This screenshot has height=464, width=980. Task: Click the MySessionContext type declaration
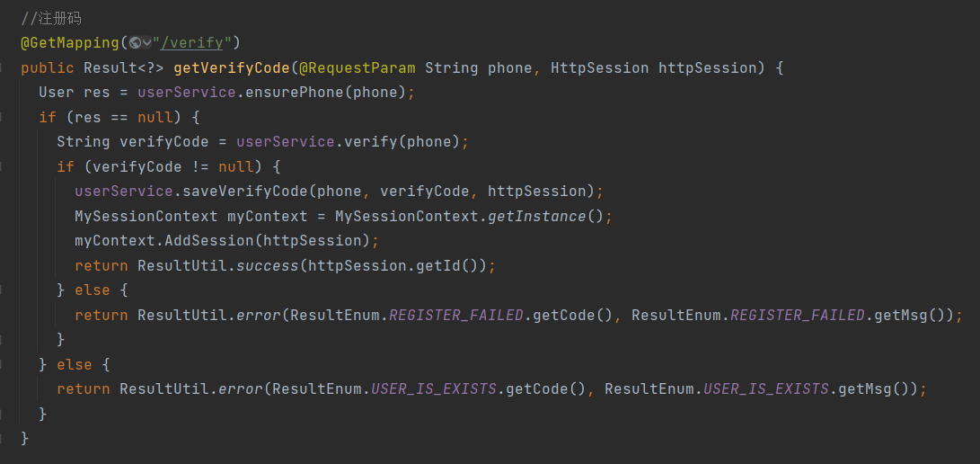(x=146, y=216)
